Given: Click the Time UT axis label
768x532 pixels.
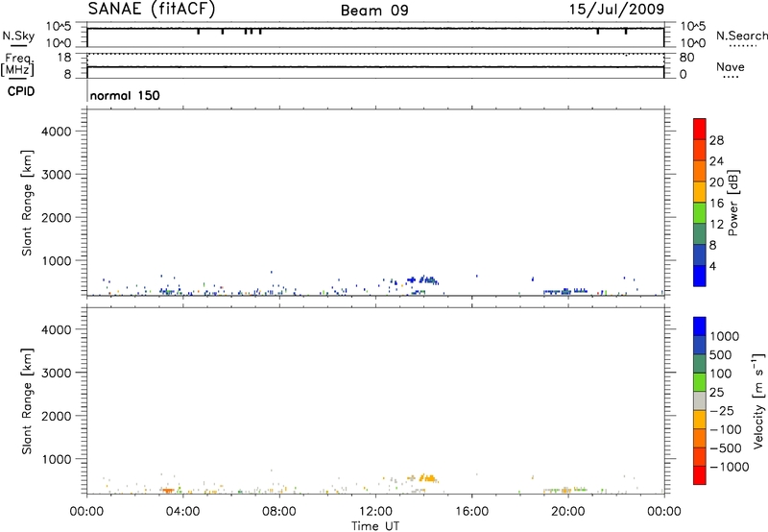Looking at the screenshot, I should 375,526.
